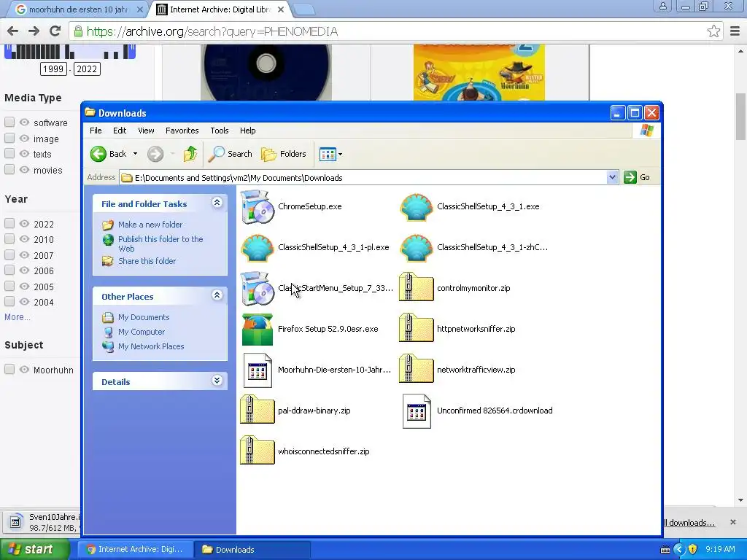Viewport: 747px width, 560px height.
Task: Select the Firefox Setup 52.9.0esr.exe icon
Action: pyautogui.click(x=258, y=329)
